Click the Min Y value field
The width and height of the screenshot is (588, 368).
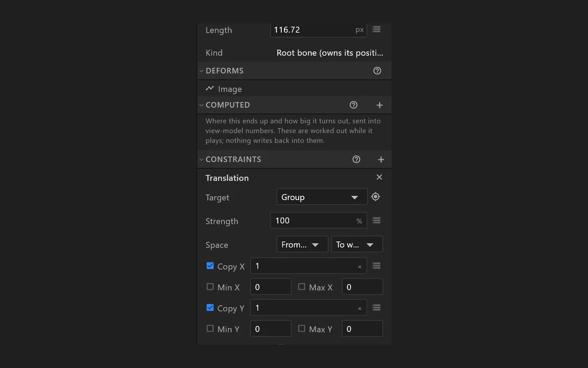pos(271,329)
